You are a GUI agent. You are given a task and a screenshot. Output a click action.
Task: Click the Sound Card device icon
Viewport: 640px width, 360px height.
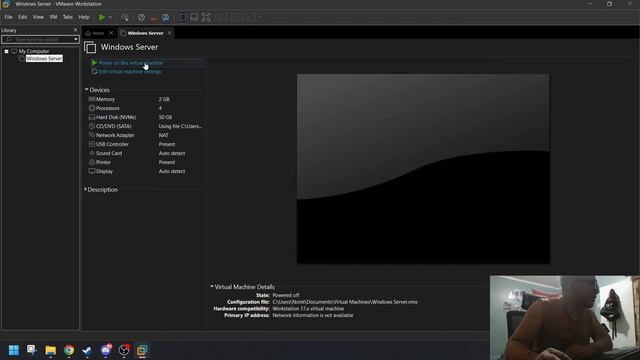92,153
